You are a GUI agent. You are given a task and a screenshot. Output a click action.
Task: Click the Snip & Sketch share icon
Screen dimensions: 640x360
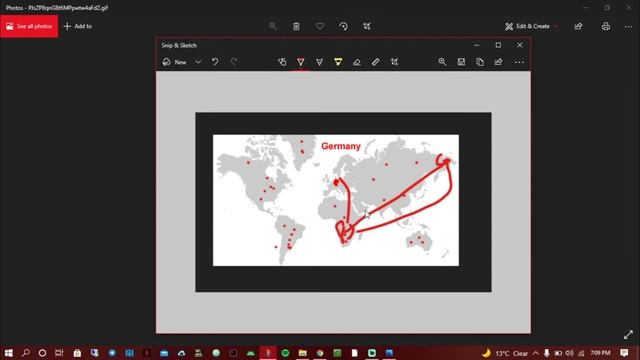point(498,62)
